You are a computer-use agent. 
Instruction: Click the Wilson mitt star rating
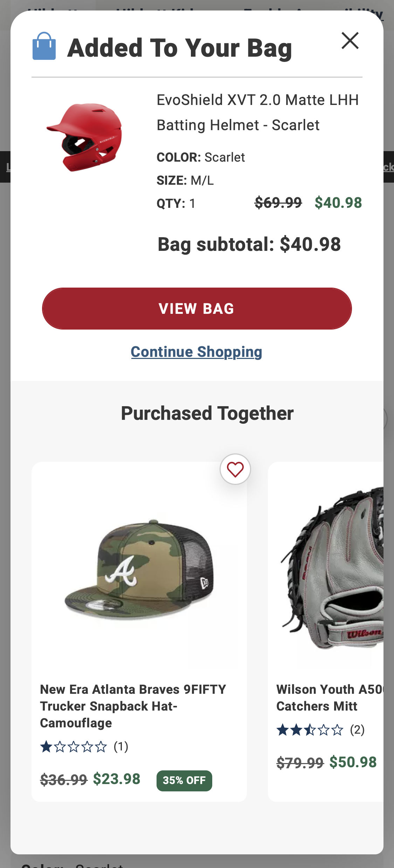tap(310, 730)
